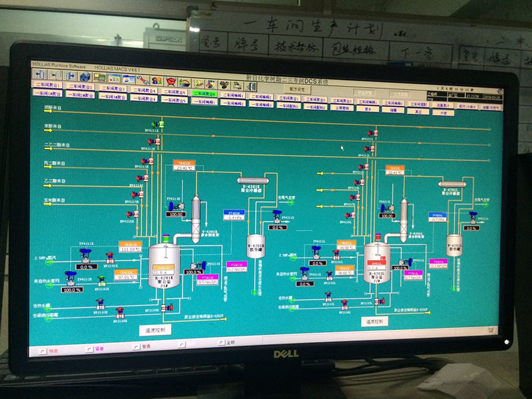
Task: Click the yellow keys toolbar icon
Action: [x=198, y=83]
